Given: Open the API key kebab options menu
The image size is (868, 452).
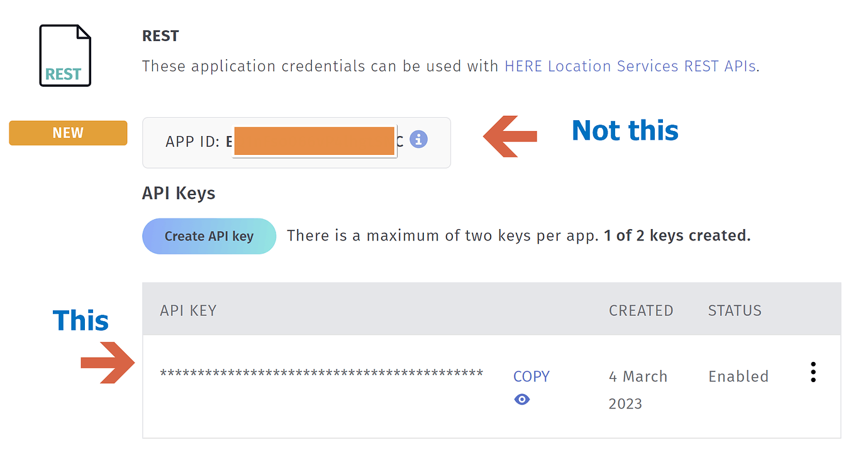Looking at the screenshot, I should (x=813, y=372).
